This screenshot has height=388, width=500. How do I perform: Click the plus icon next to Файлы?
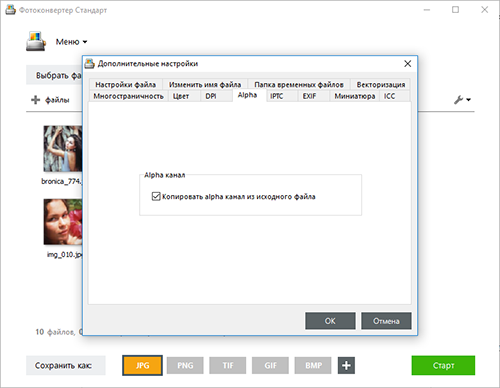[35, 100]
